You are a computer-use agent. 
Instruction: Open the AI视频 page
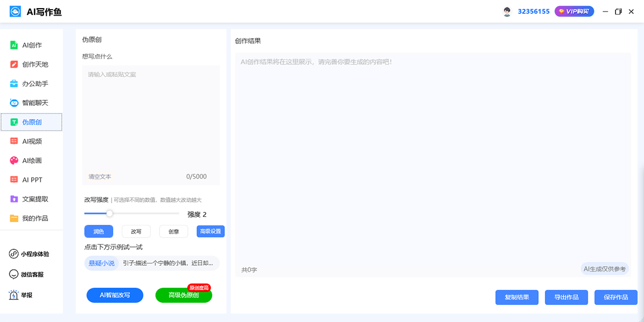(32, 141)
